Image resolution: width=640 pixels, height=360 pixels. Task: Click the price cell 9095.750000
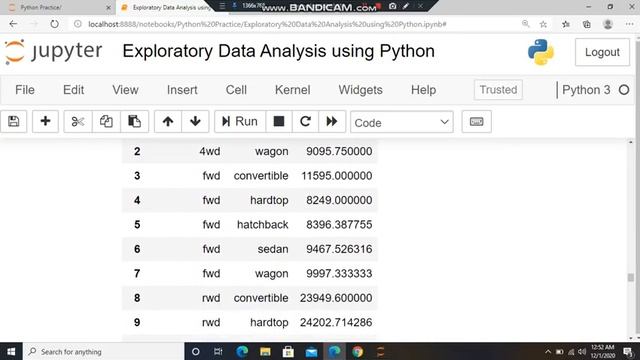tap(339, 151)
